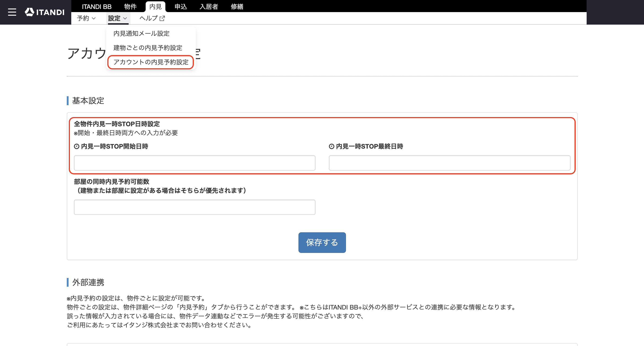
Task: Select アカウントの内見予約設定 menu item
Action: (151, 62)
